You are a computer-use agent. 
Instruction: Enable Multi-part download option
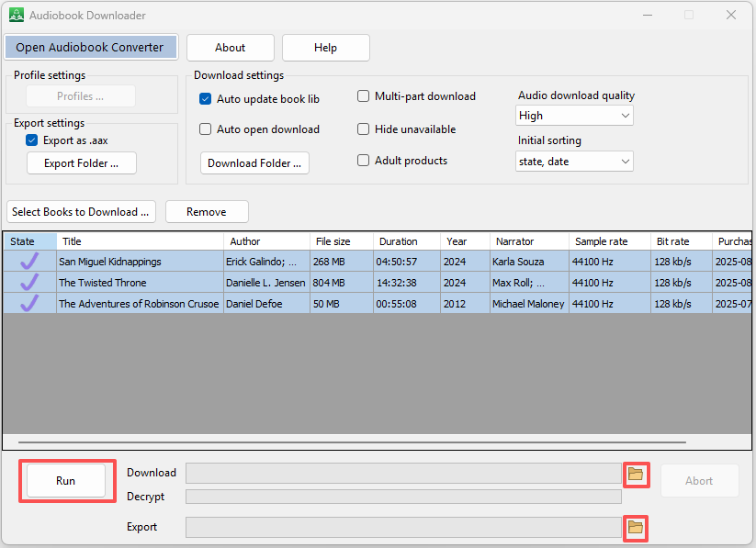(x=364, y=96)
